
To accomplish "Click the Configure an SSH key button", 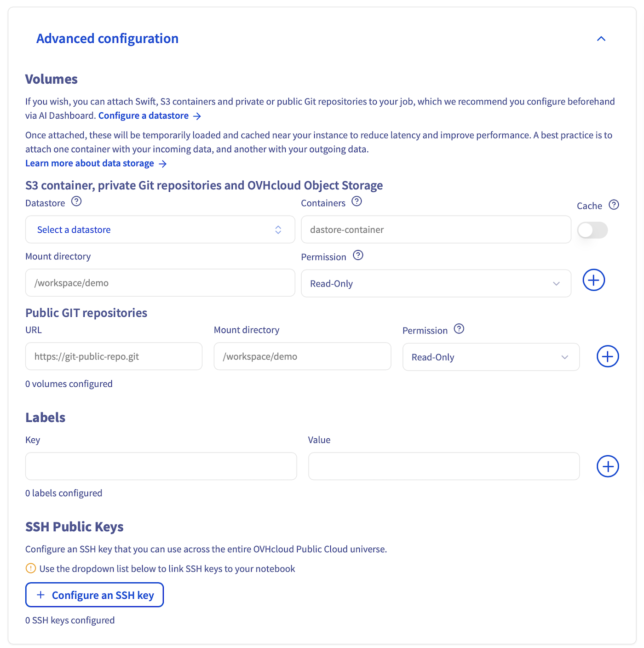I will [x=94, y=595].
